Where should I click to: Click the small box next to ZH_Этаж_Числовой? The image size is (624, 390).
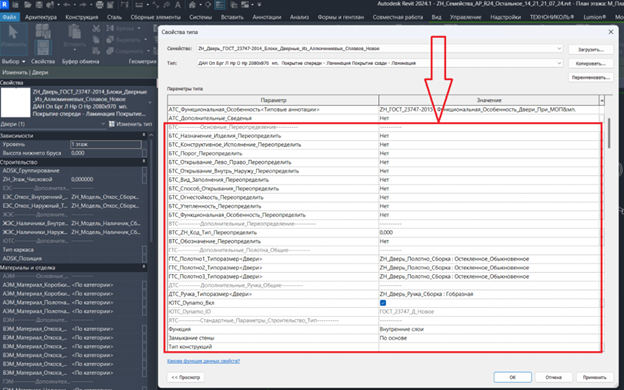(x=144, y=179)
